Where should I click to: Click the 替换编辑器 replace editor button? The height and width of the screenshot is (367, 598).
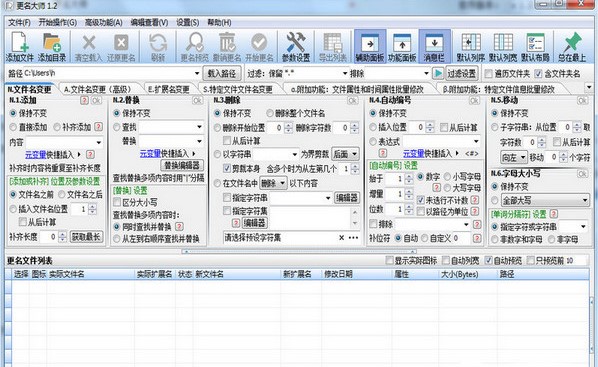click(182, 165)
